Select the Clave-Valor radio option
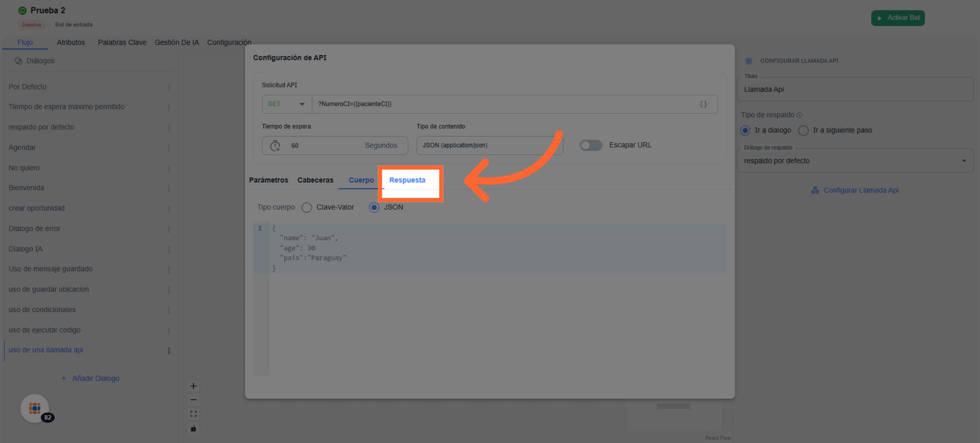Screen dimensions: 980x443 pyautogui.click(x=307, y=208)
